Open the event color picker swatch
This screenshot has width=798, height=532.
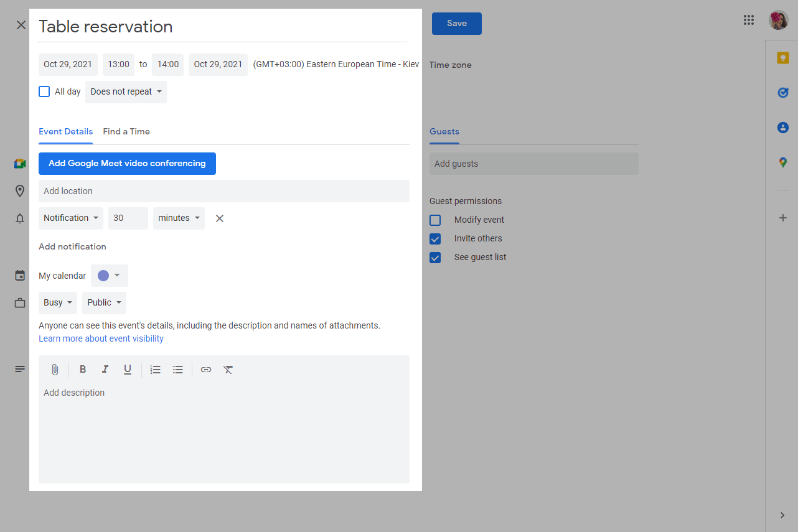point(109,276)
